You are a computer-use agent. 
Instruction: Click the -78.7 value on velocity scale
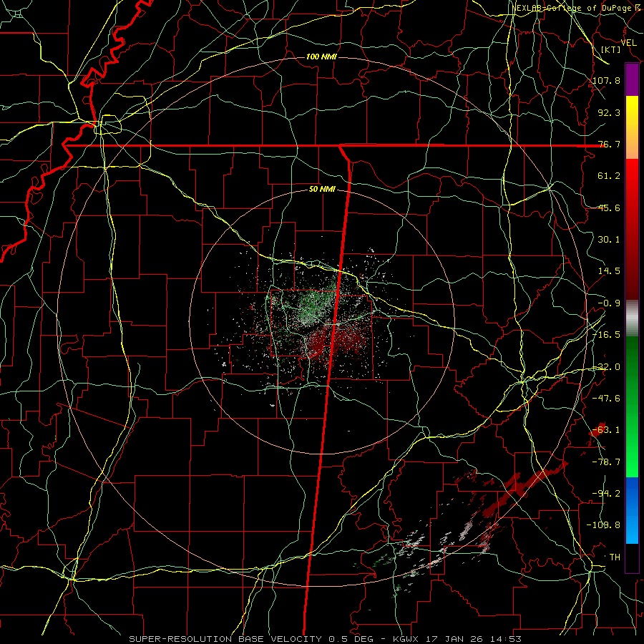607,462
